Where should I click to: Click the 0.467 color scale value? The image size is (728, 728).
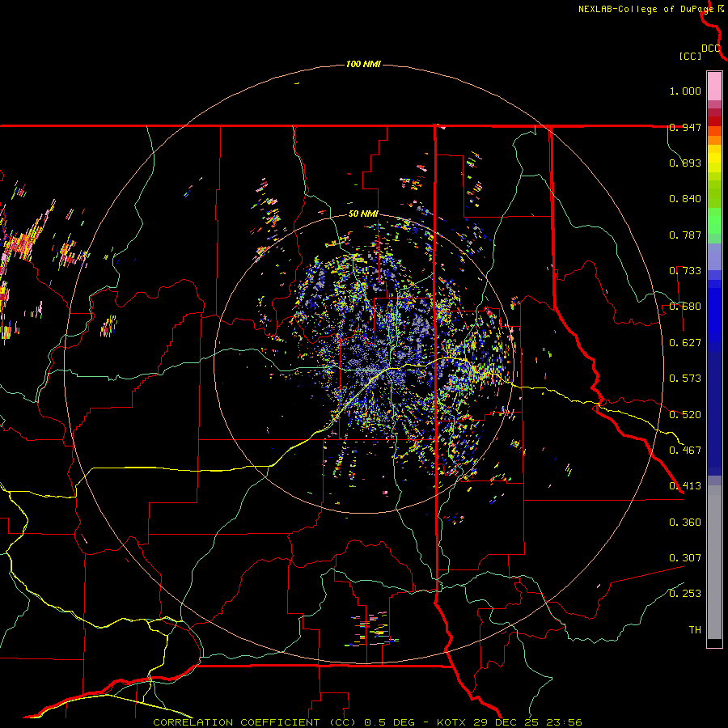[x=685, y=451]
